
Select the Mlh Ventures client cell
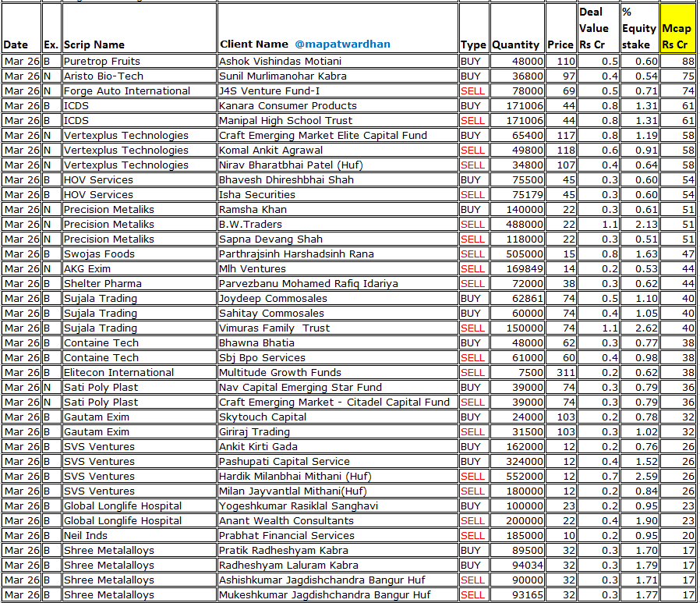click(x=338, y=268)
